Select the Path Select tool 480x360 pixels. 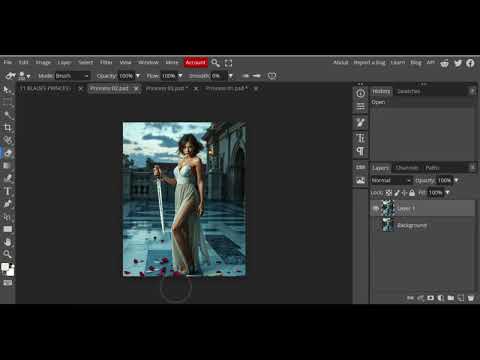7,217
